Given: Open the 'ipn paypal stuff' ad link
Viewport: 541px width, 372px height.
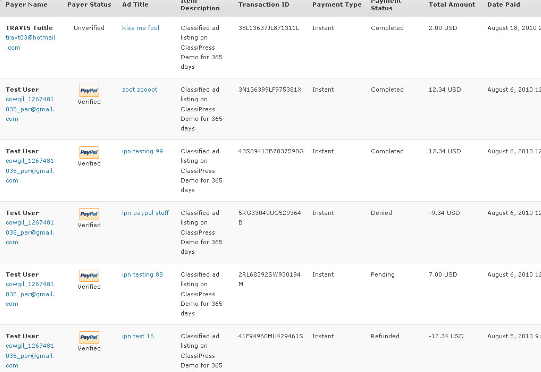Looking at the screenshot, I should click(145, 213).
